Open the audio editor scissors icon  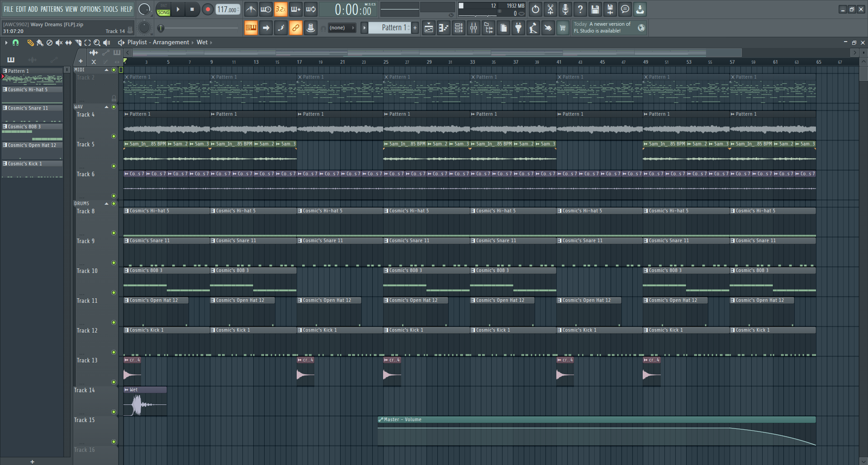point(550,9)
